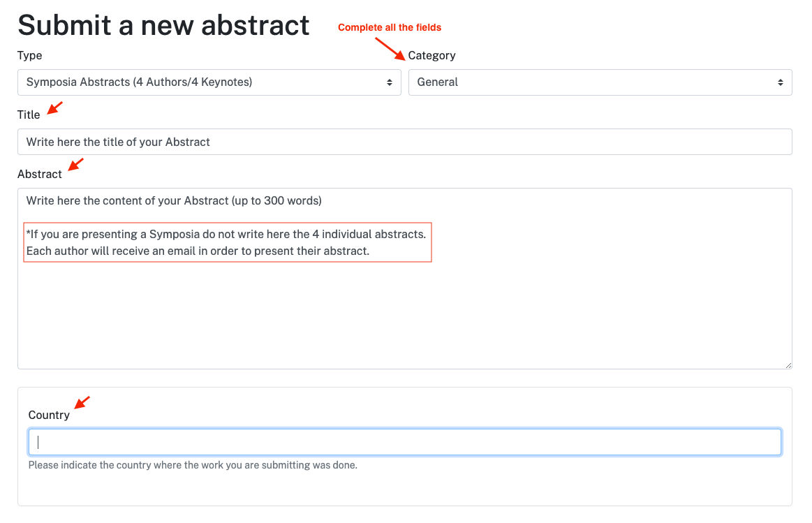Click inside the Abstract text area

coord(405,279)
